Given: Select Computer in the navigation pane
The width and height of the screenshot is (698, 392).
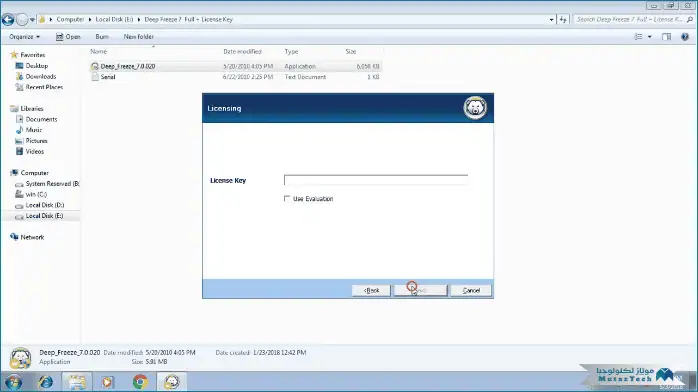Looking at the screenshot, I should click(34, 173).
